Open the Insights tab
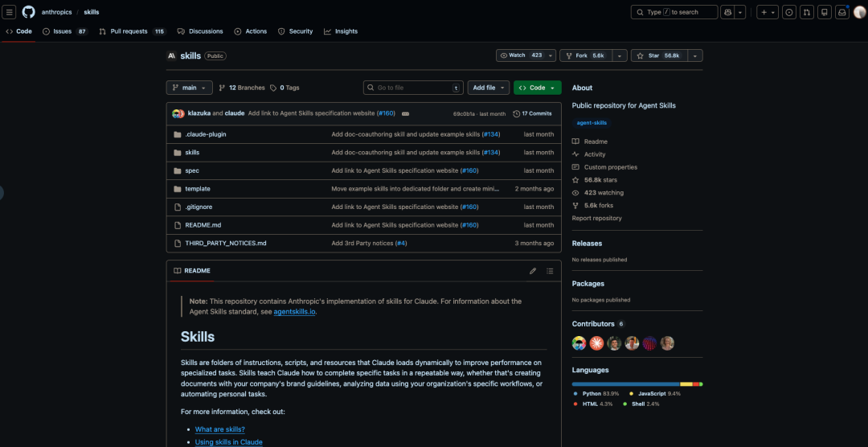The image size is (868, 447). (341, 31)
